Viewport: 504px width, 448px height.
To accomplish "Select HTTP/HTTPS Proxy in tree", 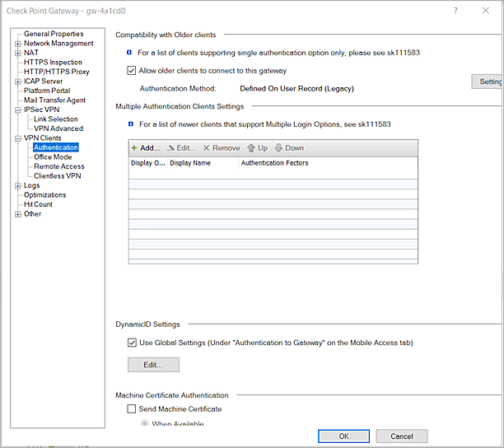I will pyautogui.click(x=57, y=72).
